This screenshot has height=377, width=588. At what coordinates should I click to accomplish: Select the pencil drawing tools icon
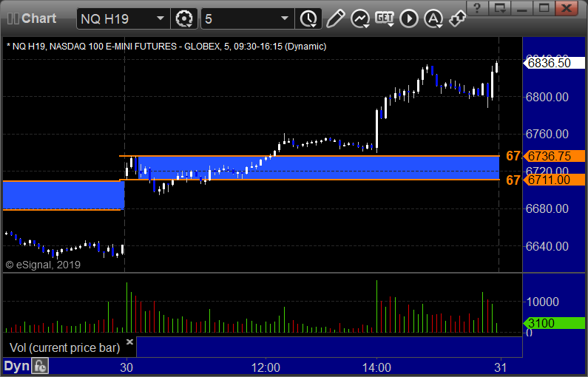click(x=335, y=18)
